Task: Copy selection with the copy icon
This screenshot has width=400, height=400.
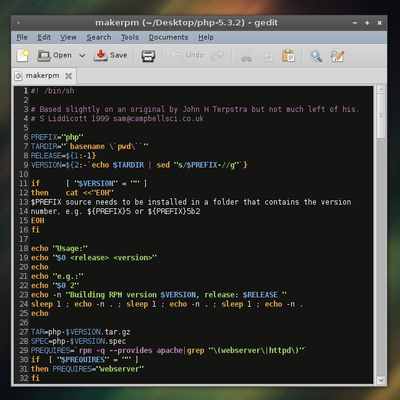Action: pyautogui.click(x=267, y=56)
